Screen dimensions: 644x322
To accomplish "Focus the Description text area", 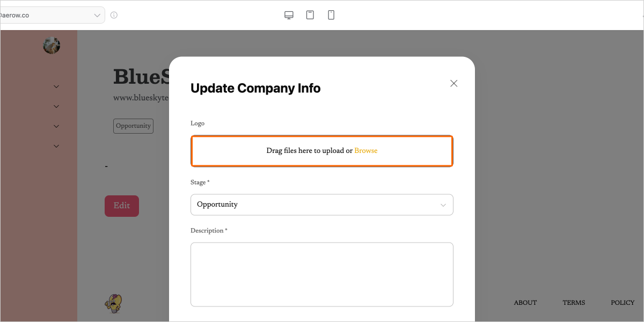I will tap(321, 274).
